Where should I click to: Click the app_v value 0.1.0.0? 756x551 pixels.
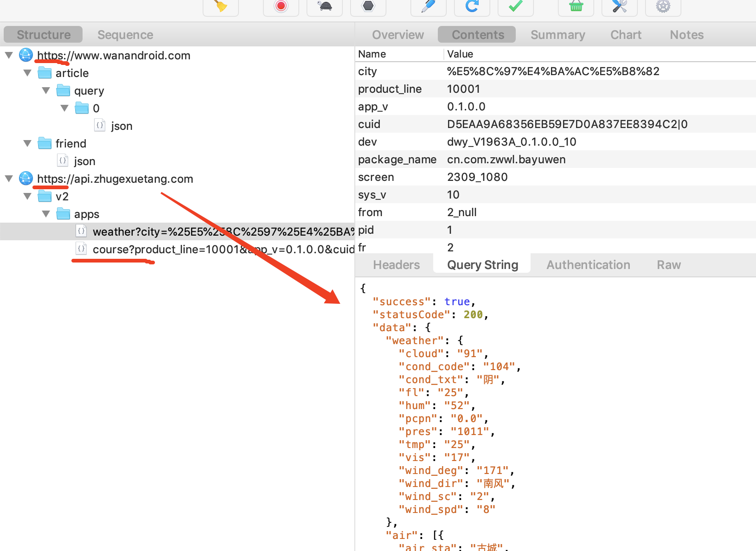466,106
